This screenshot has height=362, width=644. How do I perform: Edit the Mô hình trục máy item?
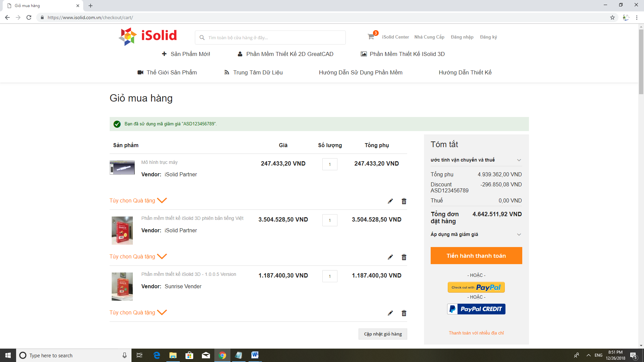pyautogui.click(x=390, y=201)
